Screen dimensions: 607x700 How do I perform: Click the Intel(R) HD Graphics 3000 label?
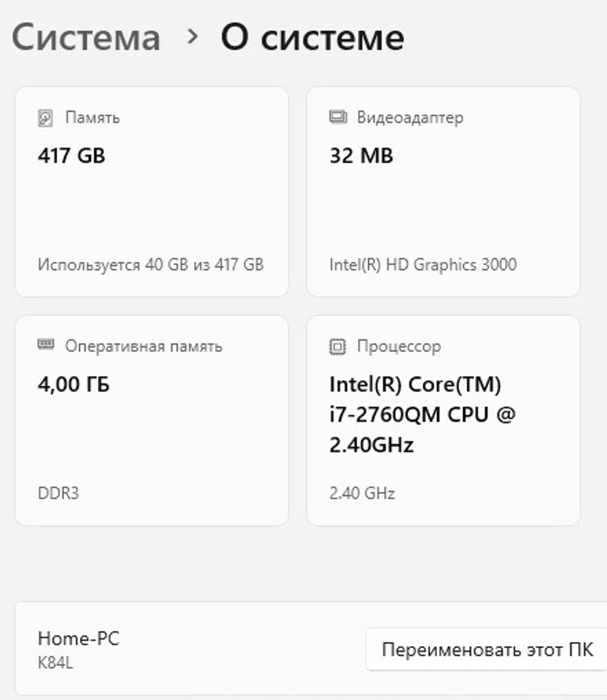tap(424, 265)
